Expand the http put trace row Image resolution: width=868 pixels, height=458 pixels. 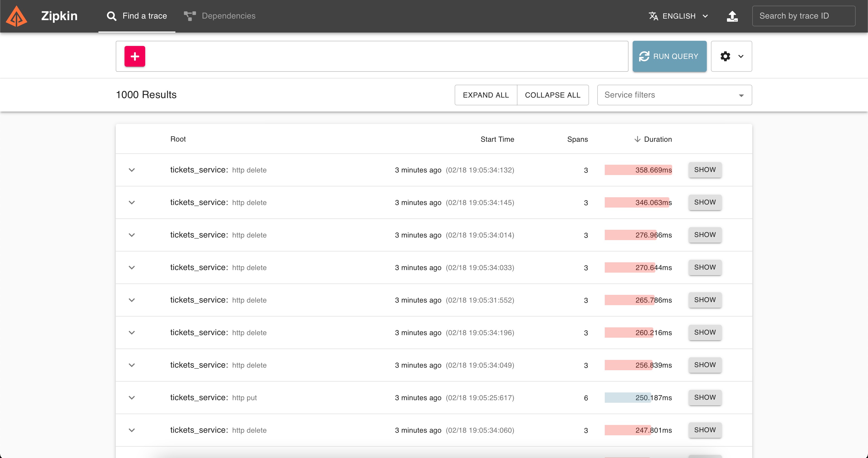coord(132,397)
